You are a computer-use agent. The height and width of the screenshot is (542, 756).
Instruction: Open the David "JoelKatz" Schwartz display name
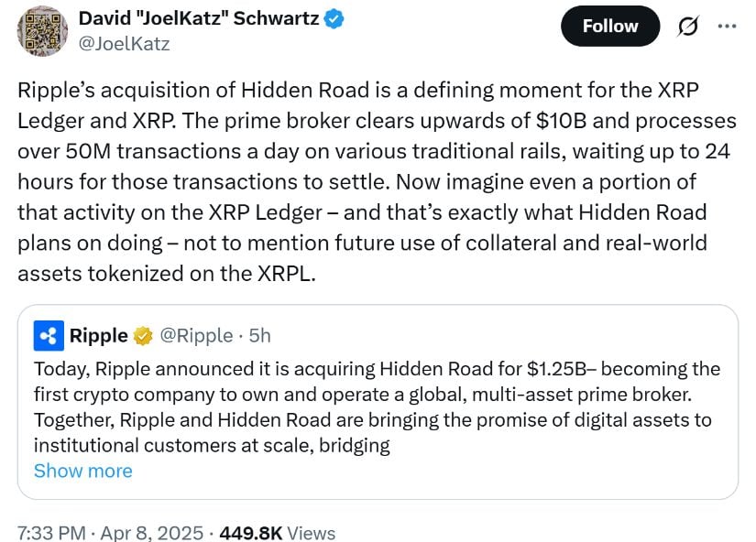pos(200,18)
